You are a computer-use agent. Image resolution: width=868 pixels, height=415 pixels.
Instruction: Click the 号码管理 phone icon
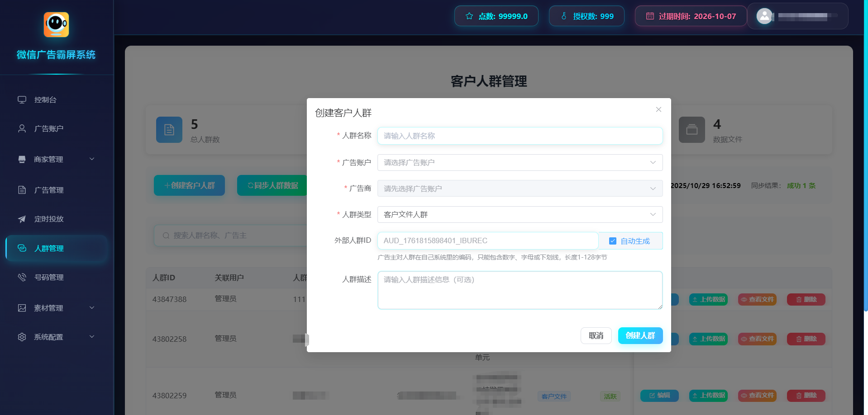(22, 277)
